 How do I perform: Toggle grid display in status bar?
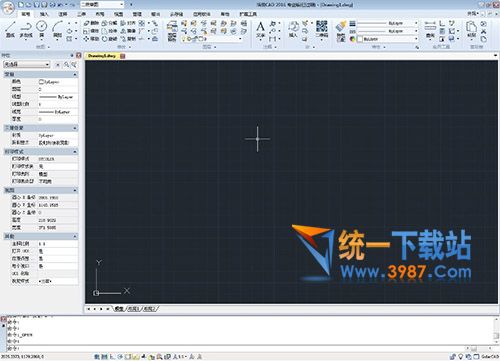click(104, 357)
